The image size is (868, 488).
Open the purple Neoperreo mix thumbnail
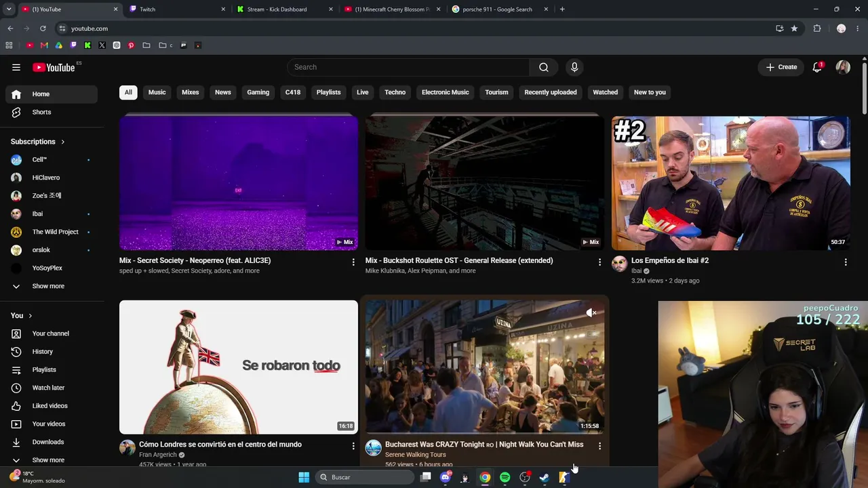point(239,183)
